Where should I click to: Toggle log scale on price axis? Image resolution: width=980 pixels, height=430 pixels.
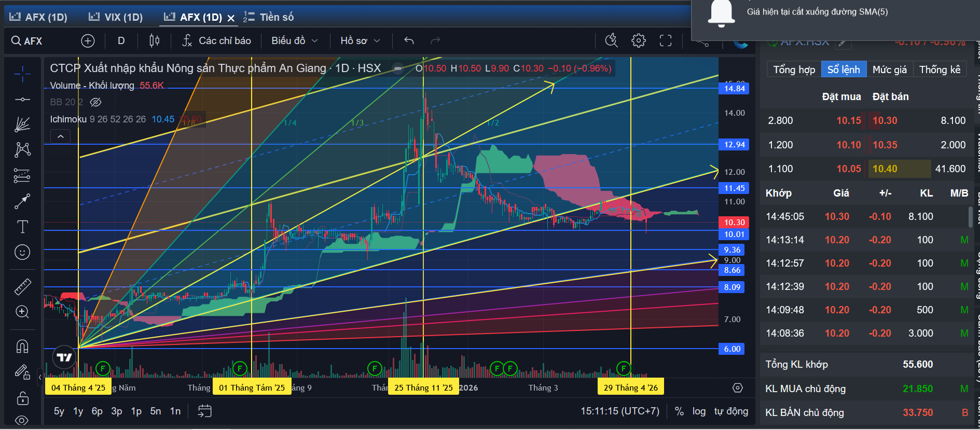tap(699, 411)
